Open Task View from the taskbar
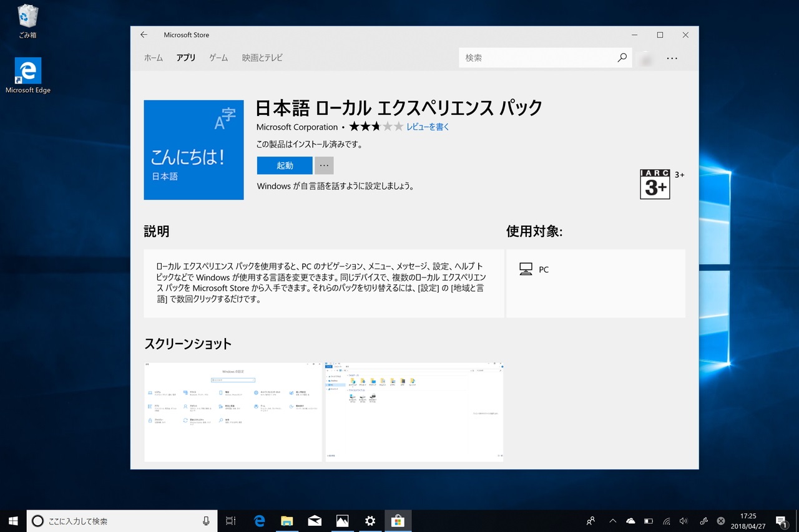This screenshot has width=799, height=532. click(230, 521)
